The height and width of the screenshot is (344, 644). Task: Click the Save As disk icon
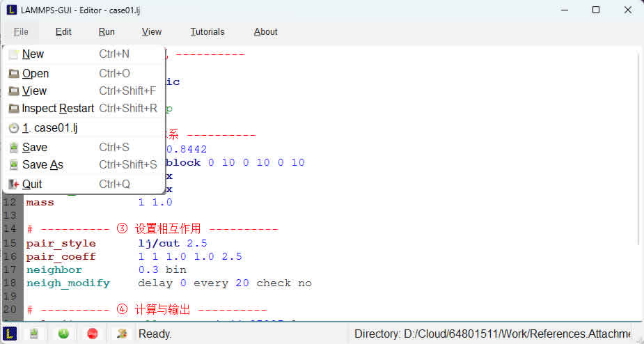point(14,165)
